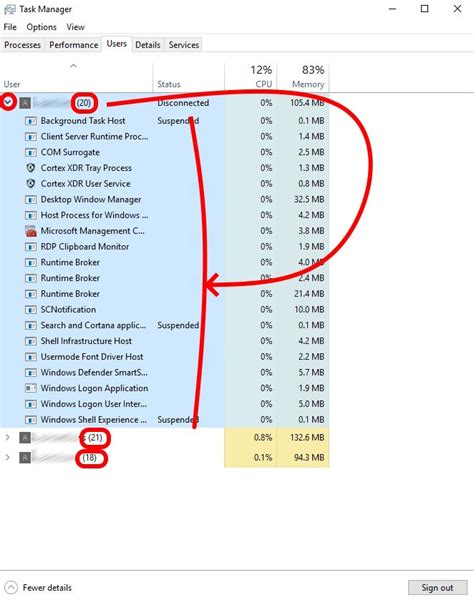Click the RDP Clipboard Monitor icon
Screen dimensions: 474x605
click(x=30, y=247)
